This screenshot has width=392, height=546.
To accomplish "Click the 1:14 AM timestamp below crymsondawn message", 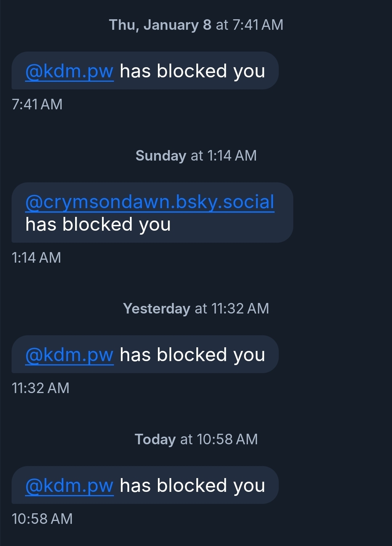I will 36,258.
